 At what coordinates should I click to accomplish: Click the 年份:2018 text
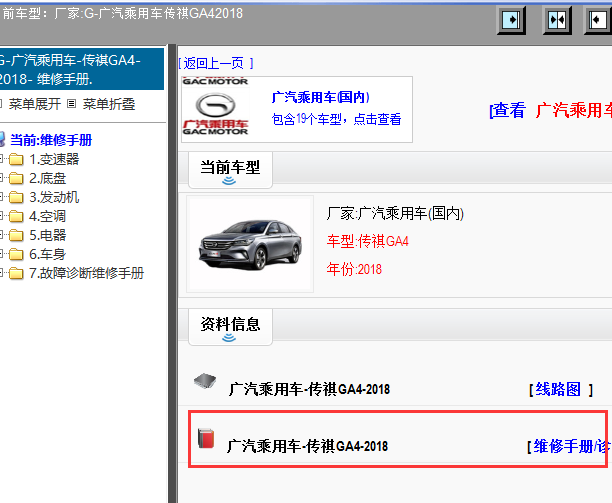(x=354, y=269)
